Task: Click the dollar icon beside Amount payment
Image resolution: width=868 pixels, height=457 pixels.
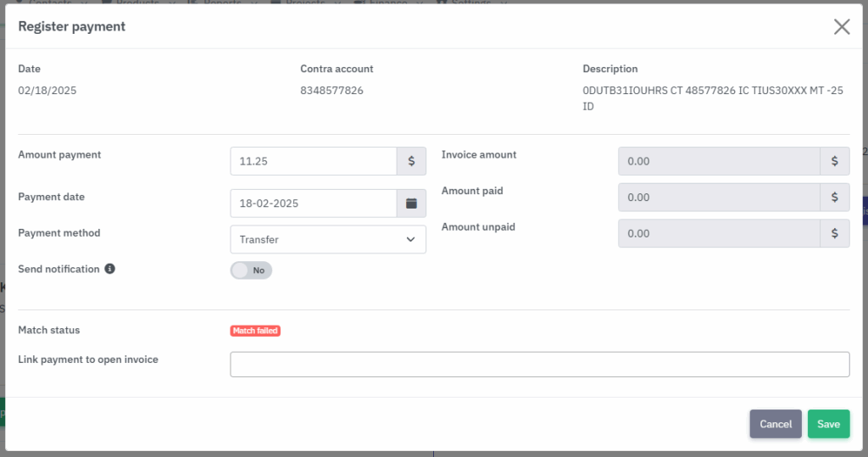Action: click(411, 161)
